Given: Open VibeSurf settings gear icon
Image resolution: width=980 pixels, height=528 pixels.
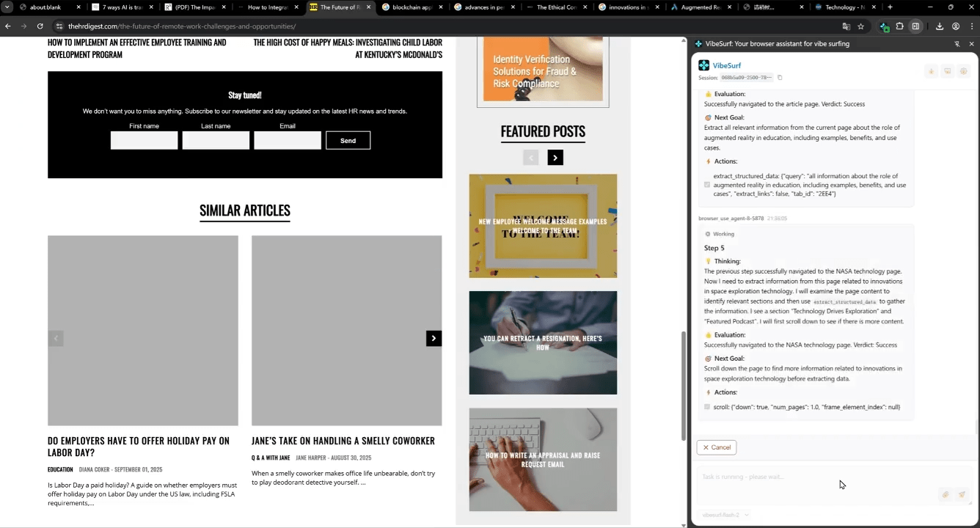Looking at the screenshot, I should click(964, 71).
